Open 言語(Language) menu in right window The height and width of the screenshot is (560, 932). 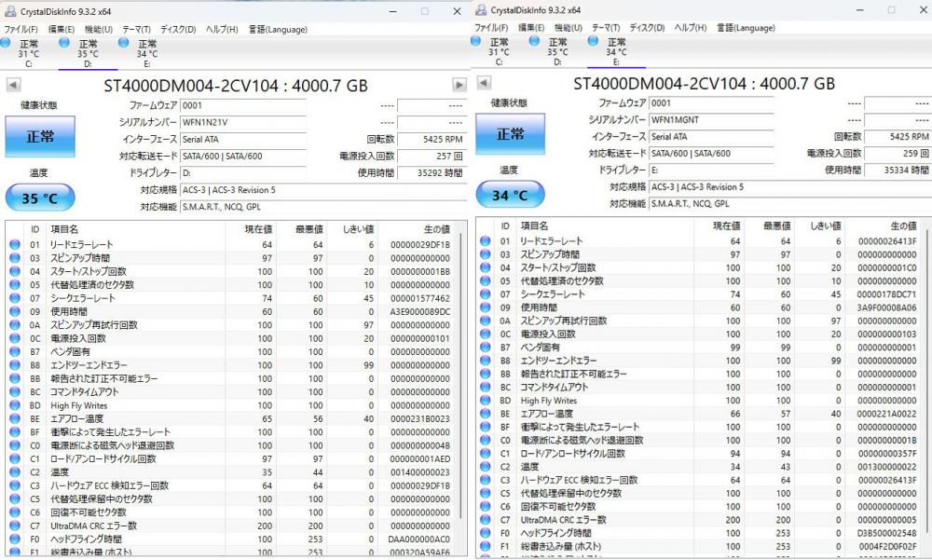point(746,27)
